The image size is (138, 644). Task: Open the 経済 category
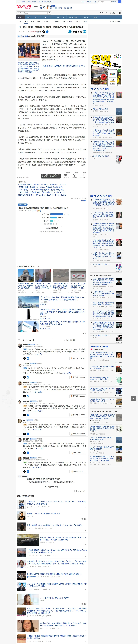[39, 21]
